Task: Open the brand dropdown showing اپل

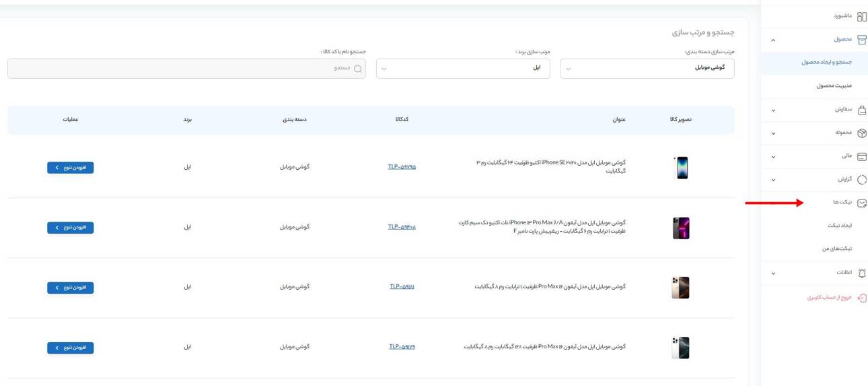Action: point(463,68)
